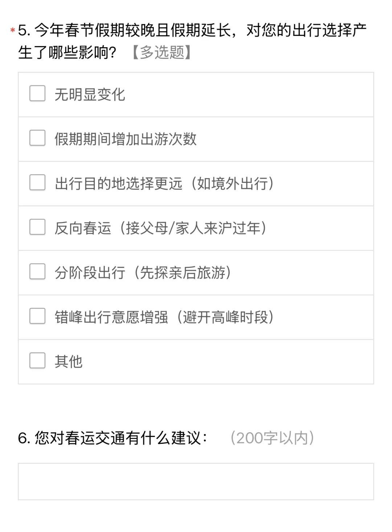This screenshot has width=392, height=532.
Task: Click the 分阶段出行（先探亲后旅游）label text
Action: click(143, 273)
